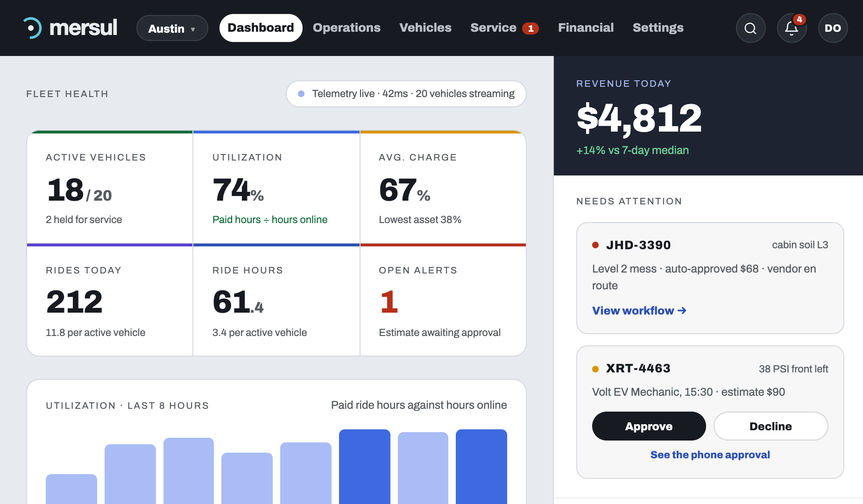
Task: Open the Austin city dropdown
Action: click(x=172, y=28)
